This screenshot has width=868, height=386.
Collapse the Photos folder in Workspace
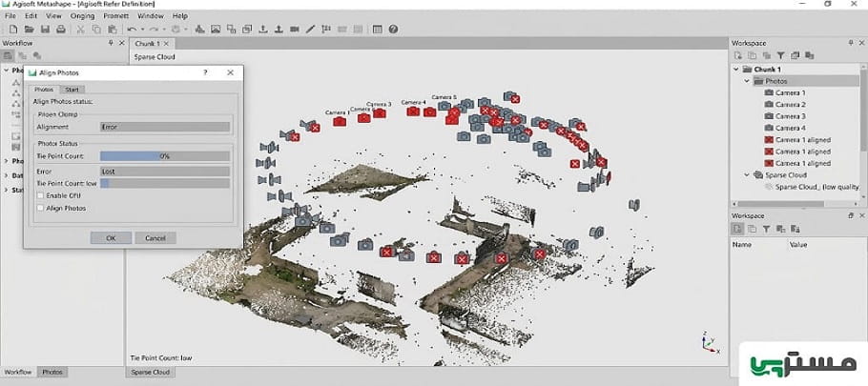[747, 81]
